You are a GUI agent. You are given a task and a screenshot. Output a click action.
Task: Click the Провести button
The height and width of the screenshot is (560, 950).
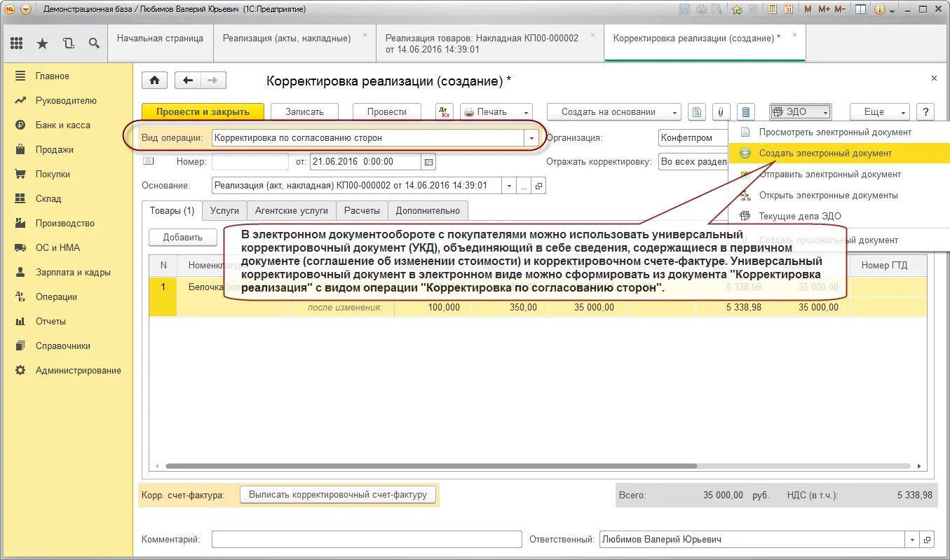(387, 111)
